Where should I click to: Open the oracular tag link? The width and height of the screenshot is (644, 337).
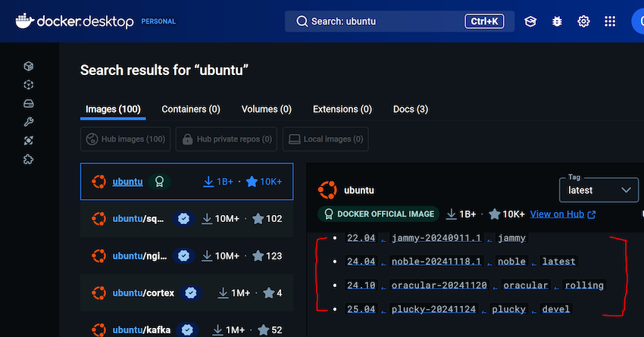(526, 286)
